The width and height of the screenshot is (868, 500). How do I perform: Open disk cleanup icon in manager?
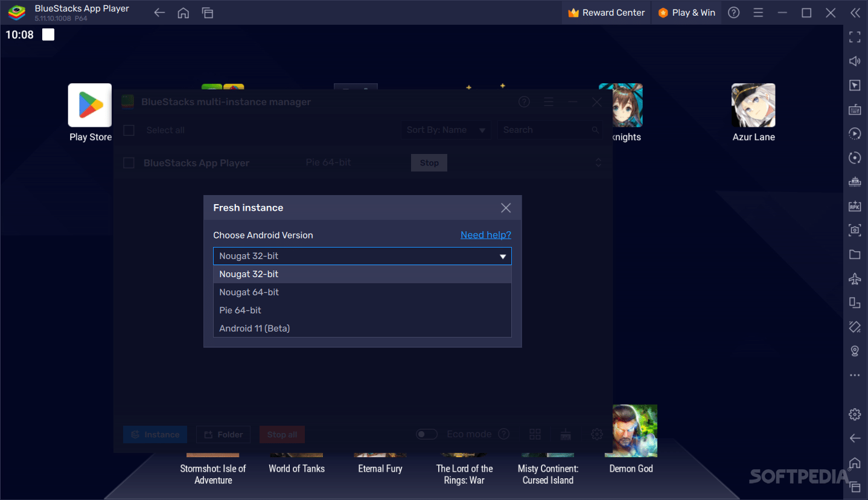coord(566,434)
